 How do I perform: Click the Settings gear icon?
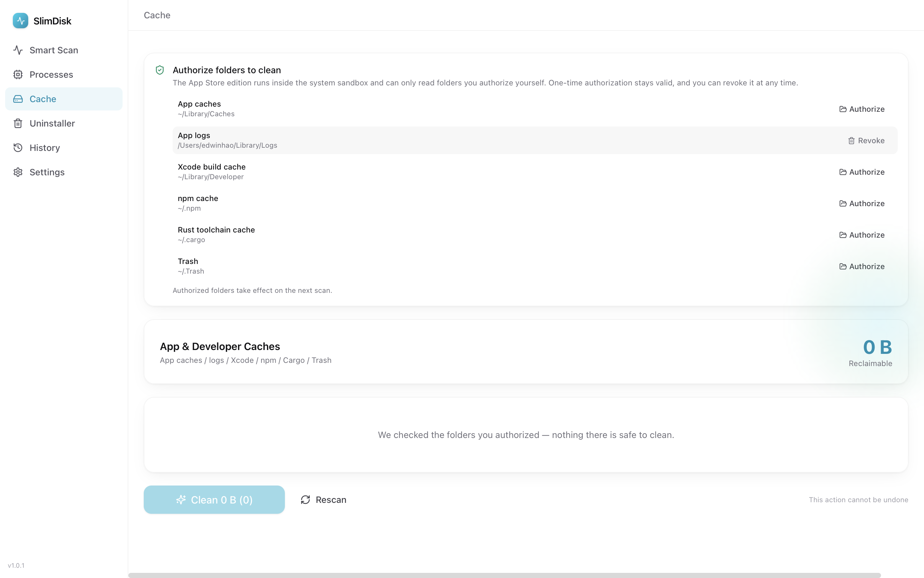point(18,172)
